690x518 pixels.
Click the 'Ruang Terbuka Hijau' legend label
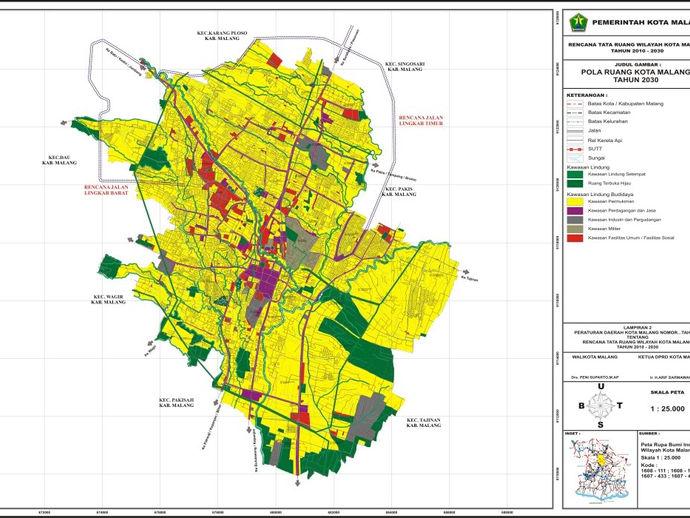pyautogui.click(x=610, y=184)
